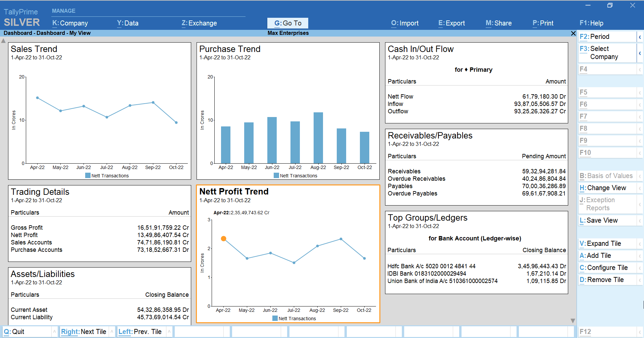Select the Receivables/Payables tile title
This screenshot has height=338, width=644.
click(x=430, y=135)
